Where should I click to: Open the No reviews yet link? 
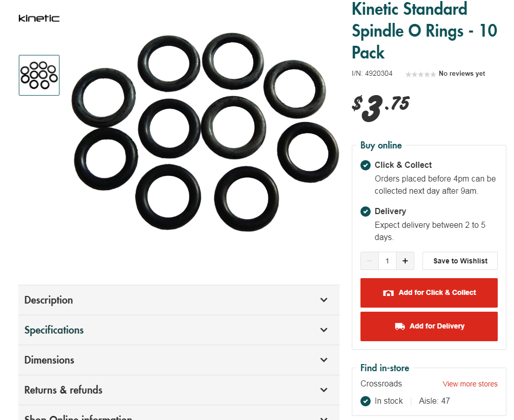pos(462,74)
